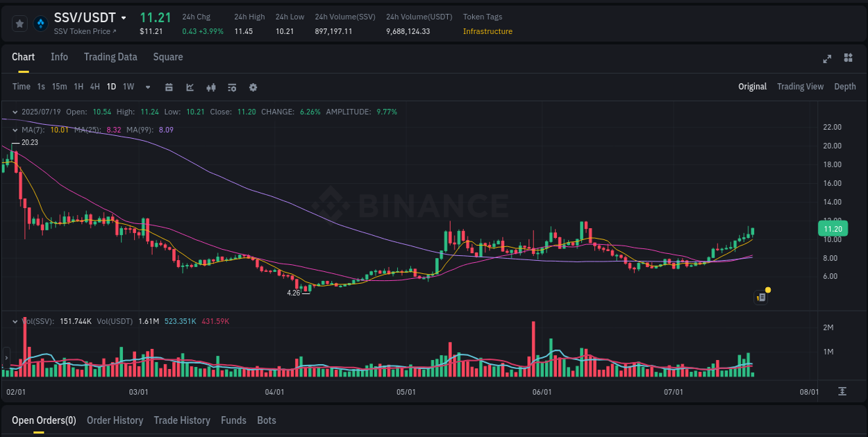Collapse the Vol(SSV) indicator row

pyautogui.click(x=15, y=320)
